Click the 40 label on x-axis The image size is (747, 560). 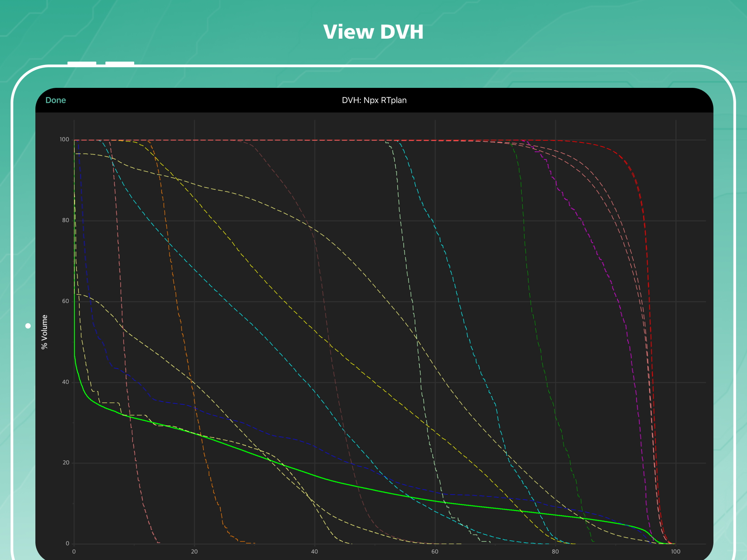click(x=314, y=551)
